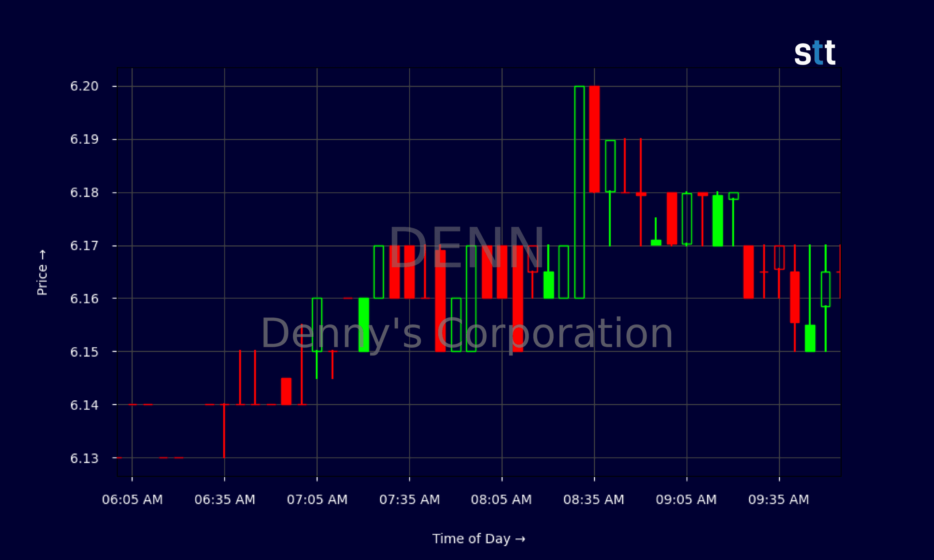Click the 08:05 AM time axis label
This screenshot has height=560, width=934.
[501, 499]
